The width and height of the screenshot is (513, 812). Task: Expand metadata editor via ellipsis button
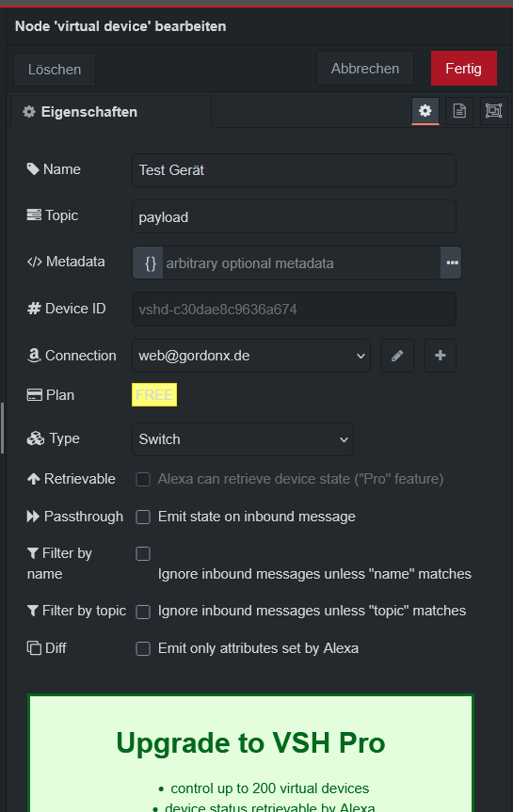tap(452, 263)
